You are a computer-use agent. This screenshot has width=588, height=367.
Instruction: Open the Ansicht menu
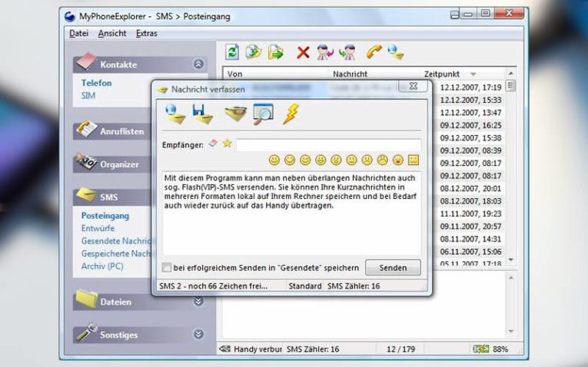(x=112, y=33)
